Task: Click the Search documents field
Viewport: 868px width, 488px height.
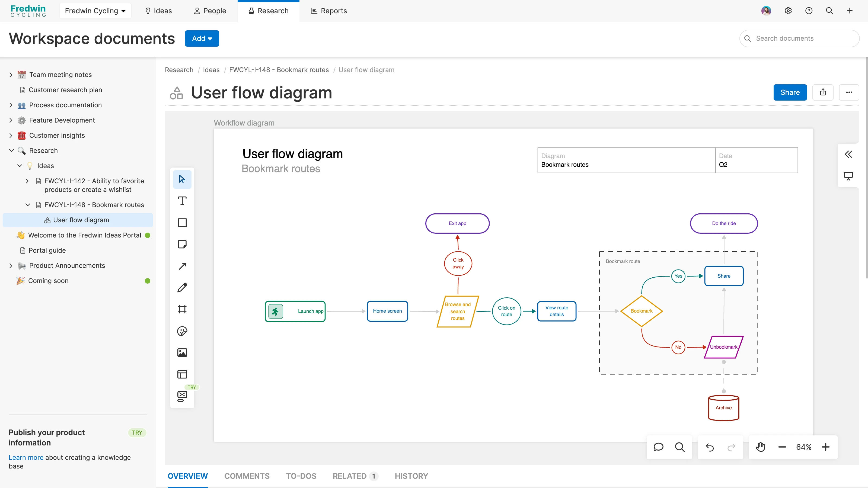Action: pos(802,38)
